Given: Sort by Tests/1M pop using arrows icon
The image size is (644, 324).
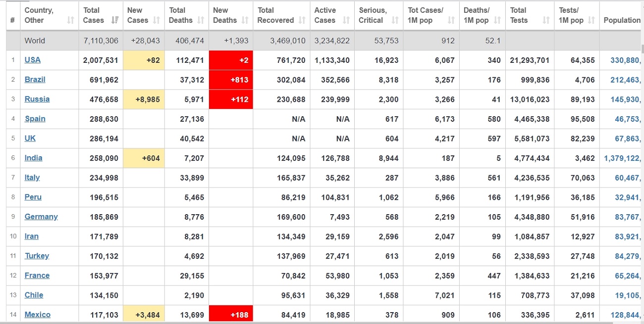Looking at the screenshot, I should (591, 20).
